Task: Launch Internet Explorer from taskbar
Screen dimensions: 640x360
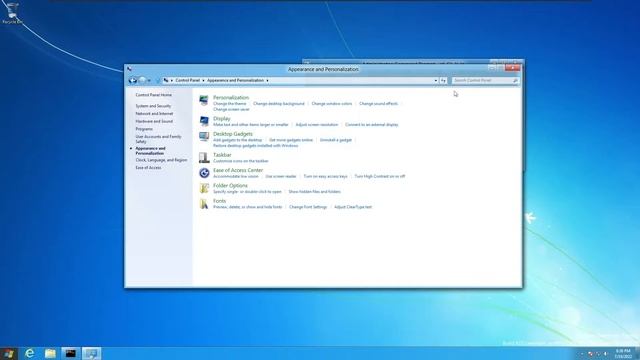Action: pos(29,353)
